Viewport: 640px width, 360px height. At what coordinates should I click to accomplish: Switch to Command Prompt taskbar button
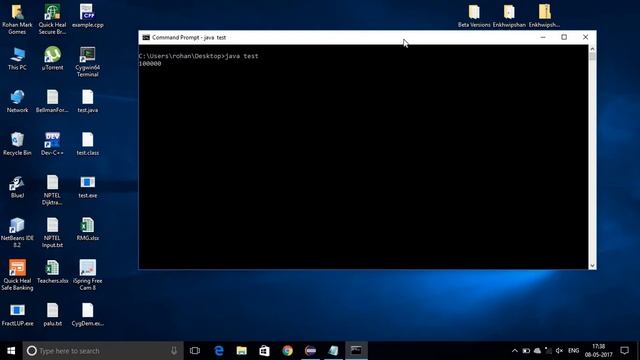356,351
